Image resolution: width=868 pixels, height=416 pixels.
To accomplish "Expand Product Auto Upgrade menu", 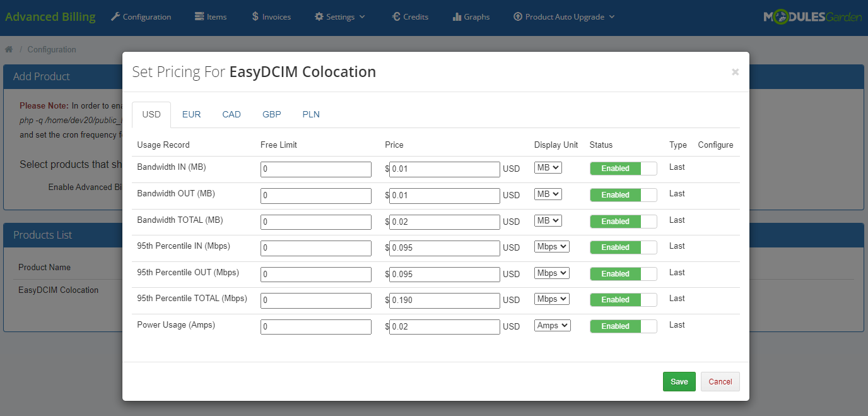I will pos(564,16).
